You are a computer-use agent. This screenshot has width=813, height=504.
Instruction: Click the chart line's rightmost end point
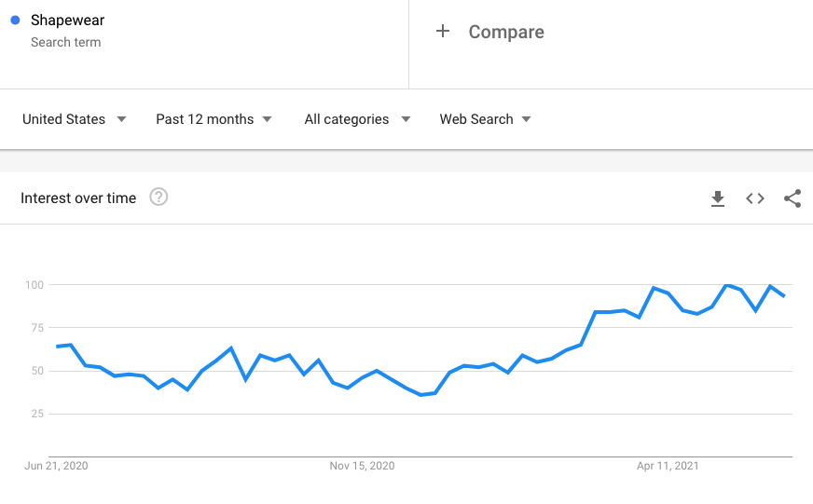pyautogui.click(x=784, y=296)
